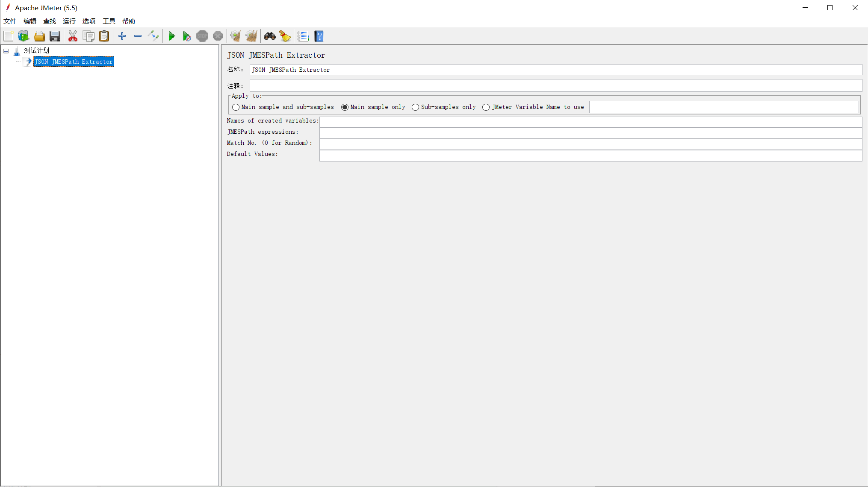Cut selected element with scissors icon

pyautogui.click(x=73, y=36)
